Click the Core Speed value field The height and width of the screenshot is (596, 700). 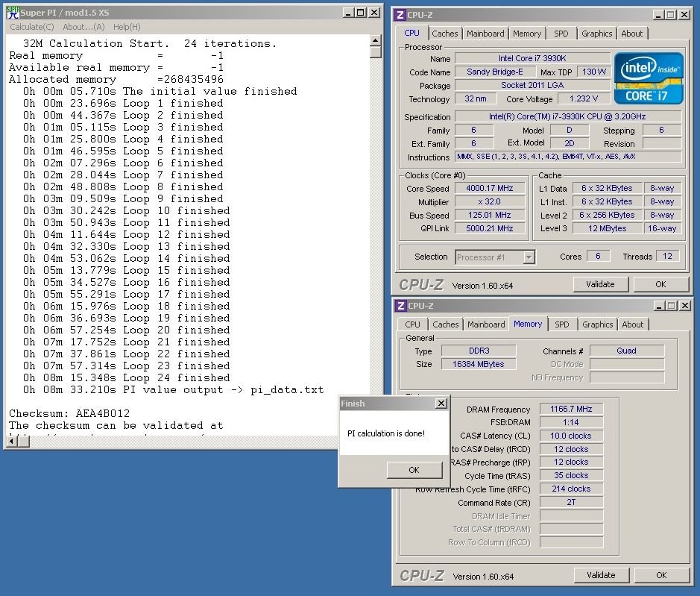pos(490,189)
